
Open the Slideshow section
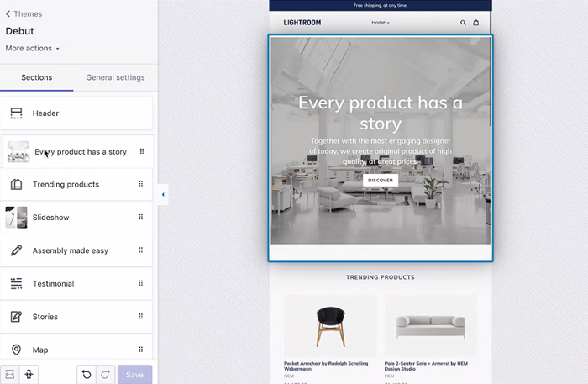coord(76,218)
